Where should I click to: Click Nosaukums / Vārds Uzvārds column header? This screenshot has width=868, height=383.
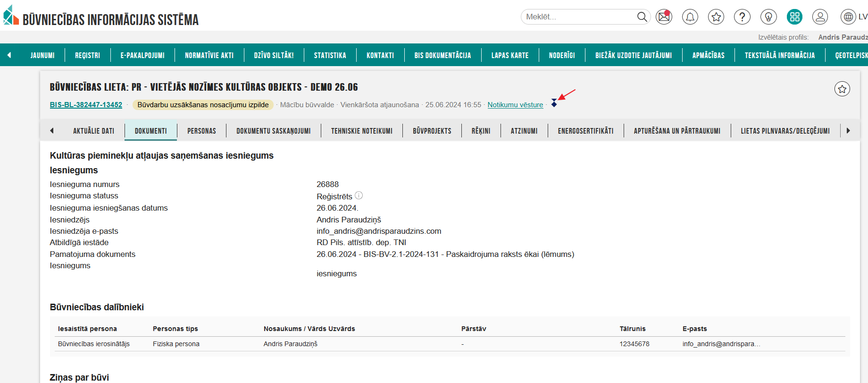309,329
